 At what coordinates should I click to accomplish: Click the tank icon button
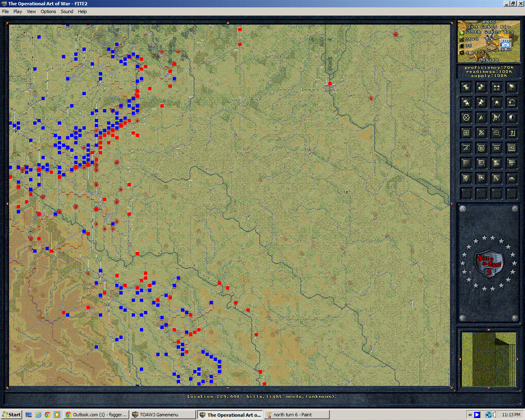511,178
